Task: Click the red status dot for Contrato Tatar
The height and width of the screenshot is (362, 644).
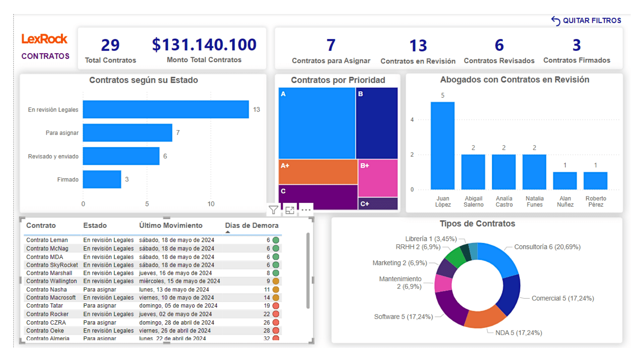Action: [x=276, y=306]
